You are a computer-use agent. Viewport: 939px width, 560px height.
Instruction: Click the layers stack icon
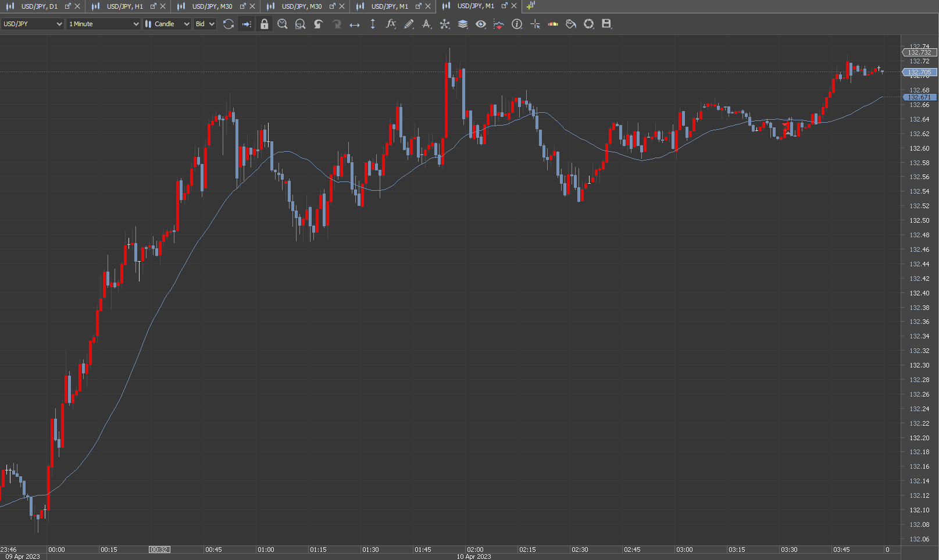(463, 24)
